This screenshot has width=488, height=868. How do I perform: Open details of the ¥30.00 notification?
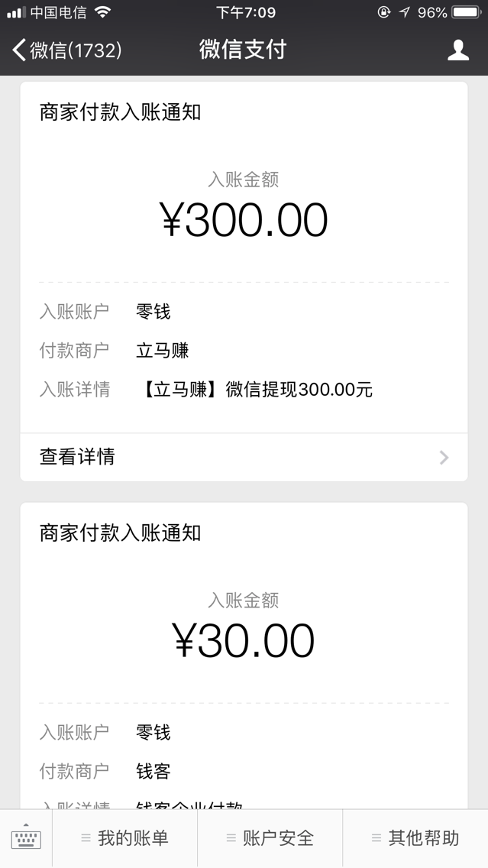click(244, 640)
